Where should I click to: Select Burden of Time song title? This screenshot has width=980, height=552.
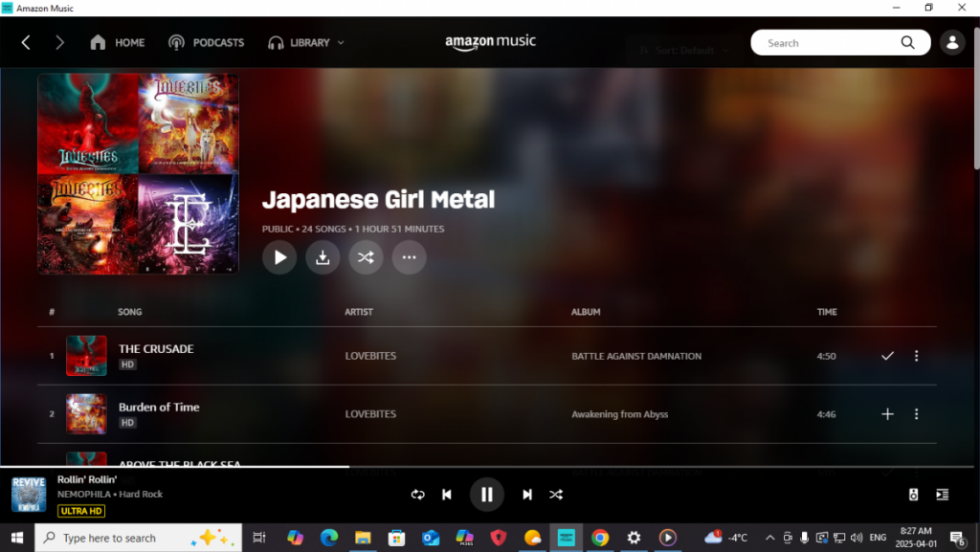tap(160, 407)
